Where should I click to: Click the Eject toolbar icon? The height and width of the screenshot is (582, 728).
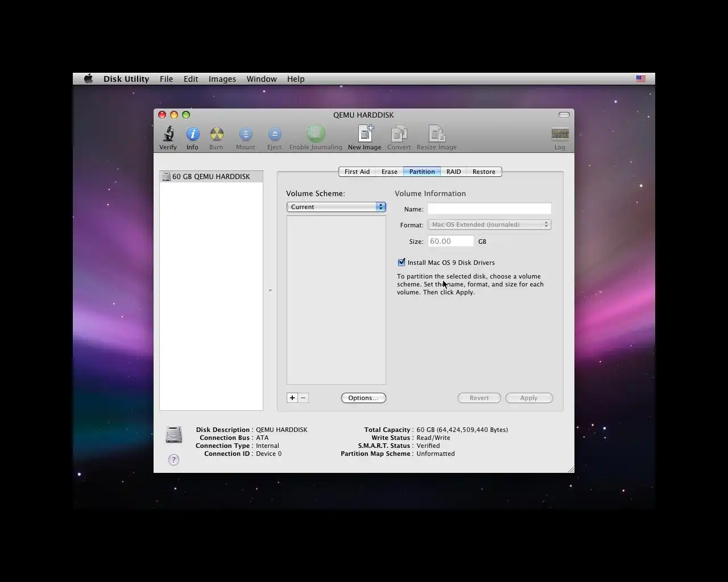tap(274, 134)
